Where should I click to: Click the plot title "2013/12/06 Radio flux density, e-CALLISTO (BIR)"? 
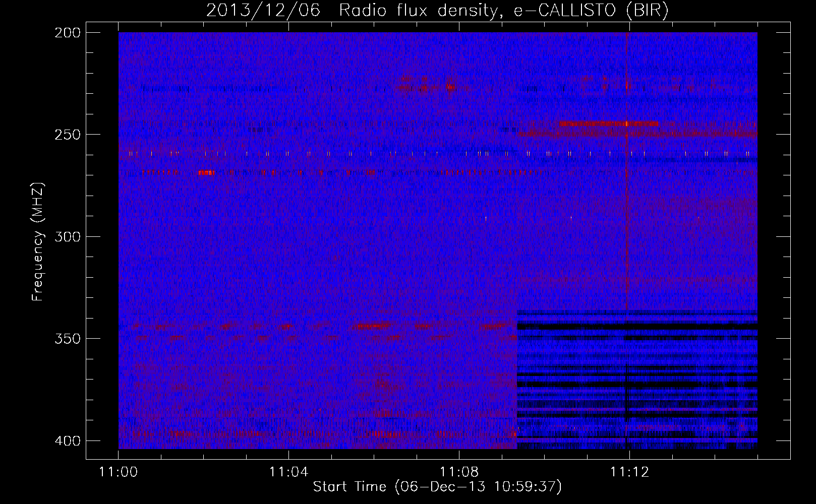[x=437, y=11]
